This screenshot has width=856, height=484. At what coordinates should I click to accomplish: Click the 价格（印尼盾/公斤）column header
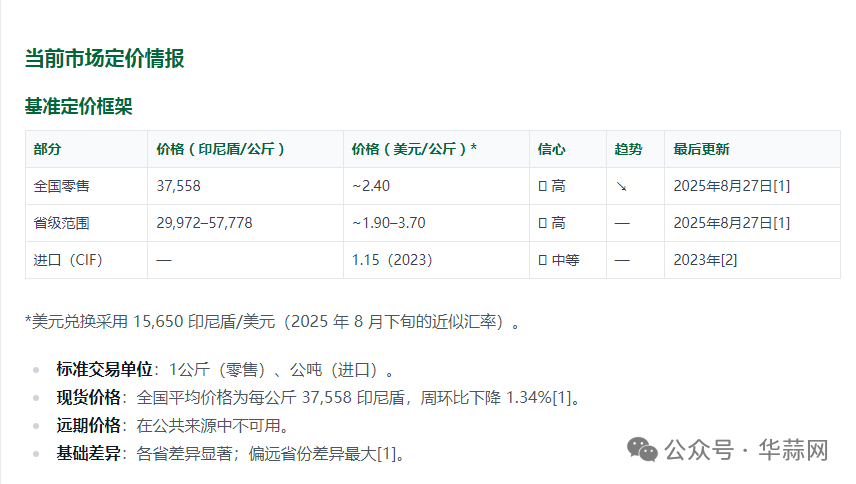[x=222, y=149]
